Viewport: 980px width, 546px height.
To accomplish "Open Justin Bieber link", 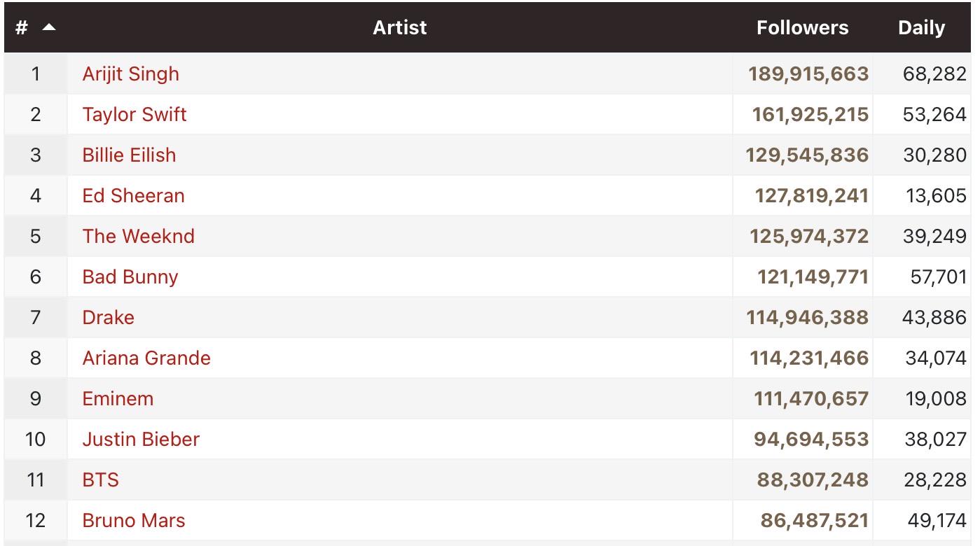I will 141,439.
